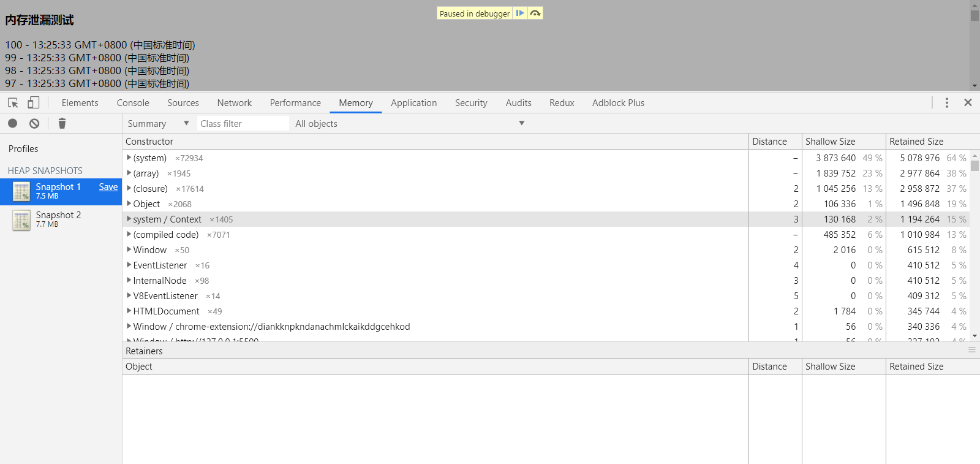Expand the system / Context row
This screenshot has height=464, width=980.
coord(129,219)
